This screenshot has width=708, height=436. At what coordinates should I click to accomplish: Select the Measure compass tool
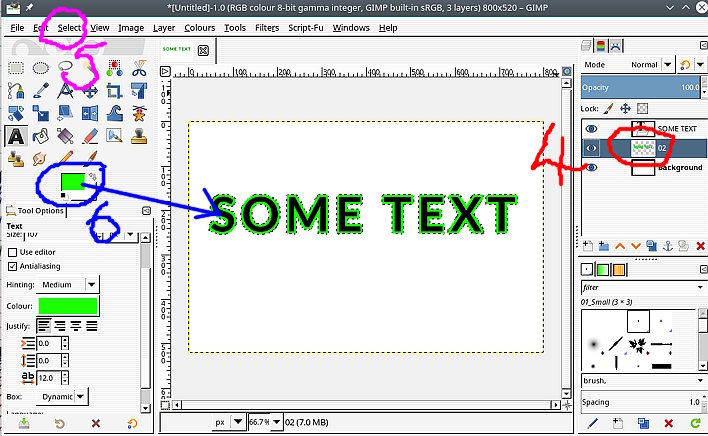(x=65, y=91)
